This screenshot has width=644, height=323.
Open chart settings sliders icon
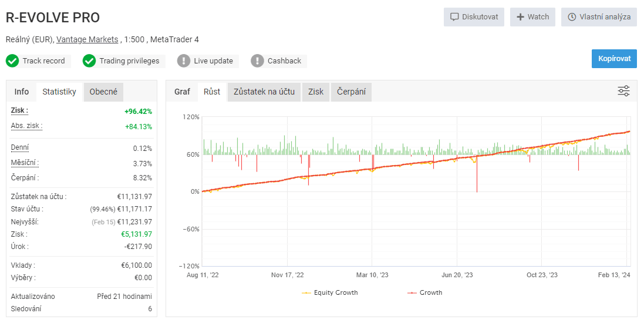point(623,91)
